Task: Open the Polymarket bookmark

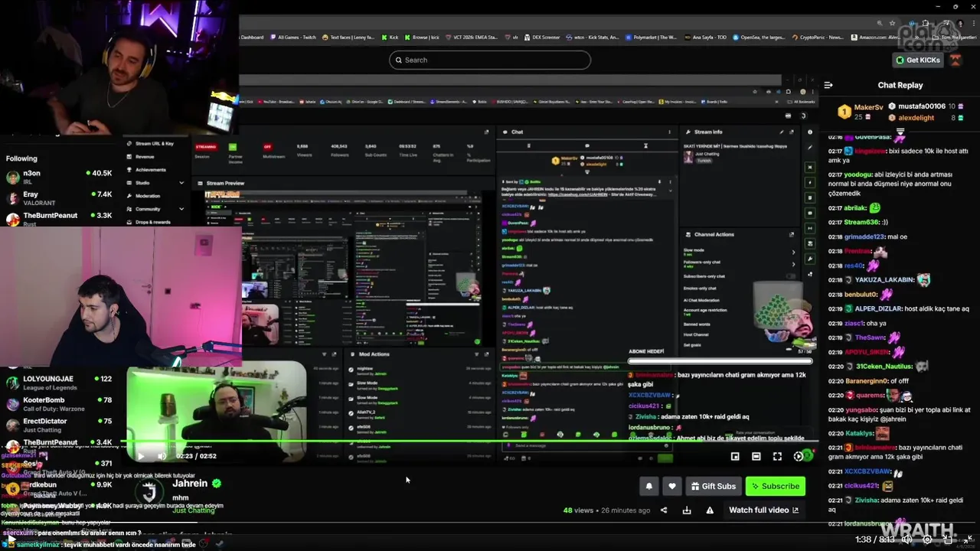Action: (652, 37)
